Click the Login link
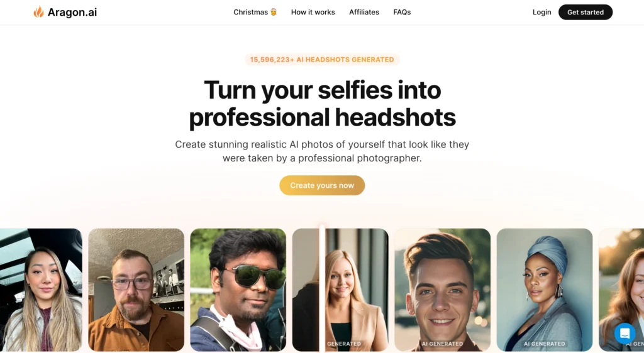 tap(541, 13)
